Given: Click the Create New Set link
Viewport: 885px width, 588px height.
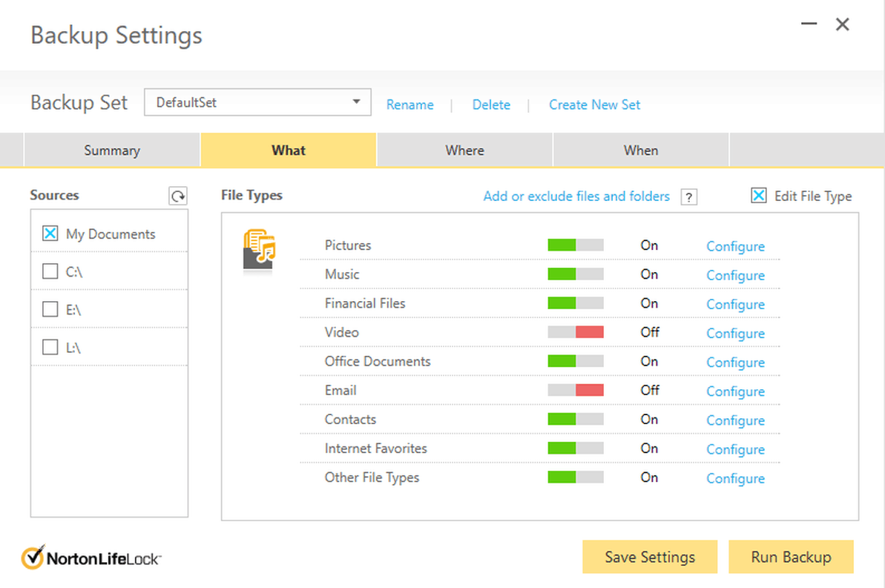Looking at the screenshot, I should (x=594, y=105).
